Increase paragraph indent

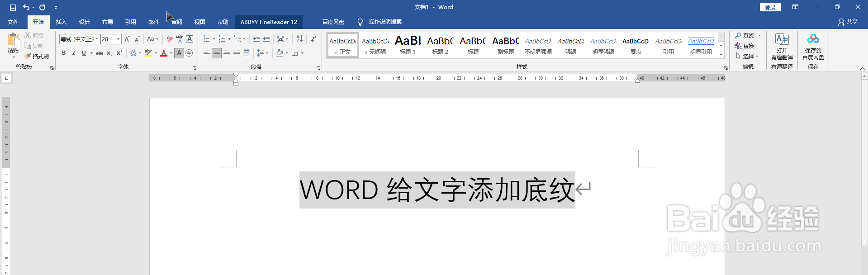click(x=266, y=39)
